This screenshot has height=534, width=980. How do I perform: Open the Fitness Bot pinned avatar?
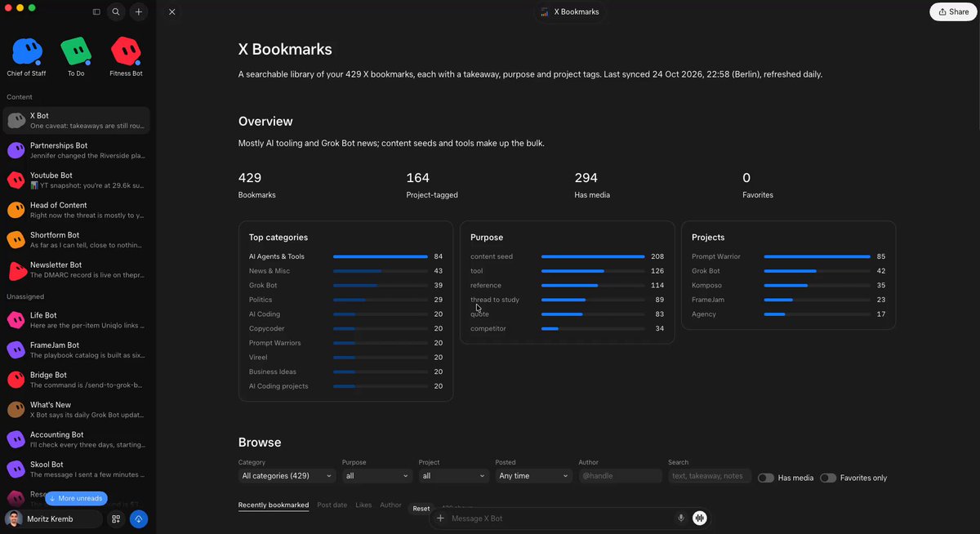[126, 57]
